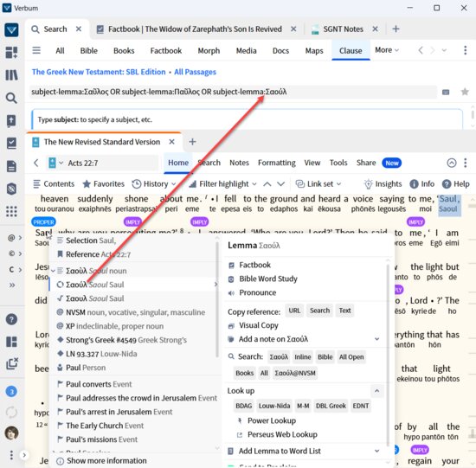Screen dimensions: 476x468
Task: Select the Paul Person entry
Action: tap(86, 368)
